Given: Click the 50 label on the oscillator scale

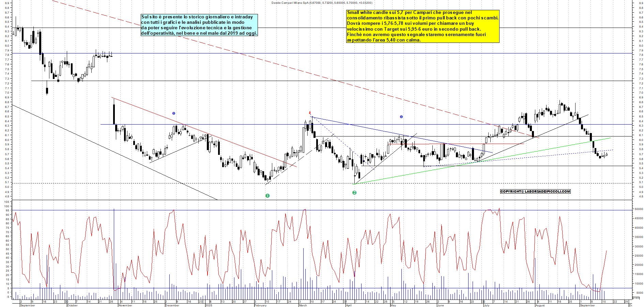Looking at the screenshot, I should pos(7,249).
